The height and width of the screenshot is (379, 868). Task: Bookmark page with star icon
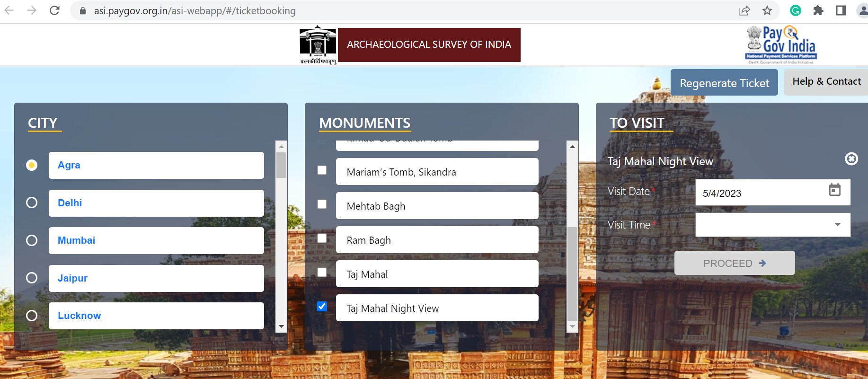(x=767, y=10)
